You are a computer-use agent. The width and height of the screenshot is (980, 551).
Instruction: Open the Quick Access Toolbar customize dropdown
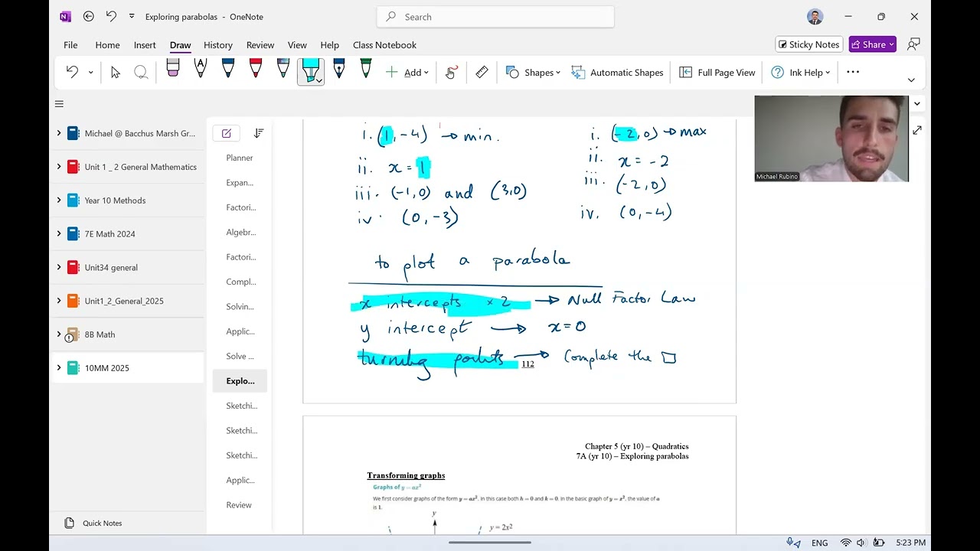132,17
